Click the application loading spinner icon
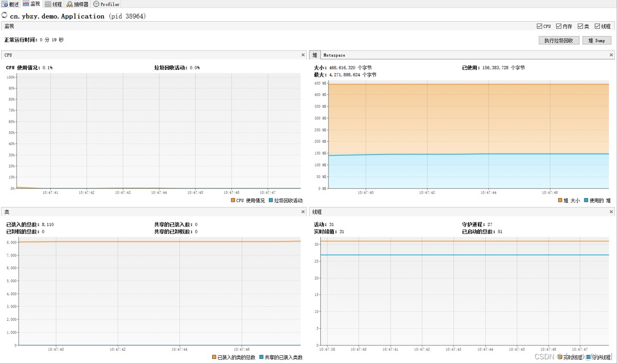The image size is (618, 364). pos(5,15)
